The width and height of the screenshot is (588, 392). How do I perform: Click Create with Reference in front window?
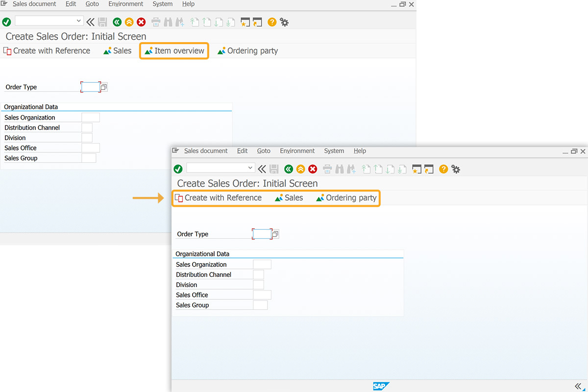[218, 198]
